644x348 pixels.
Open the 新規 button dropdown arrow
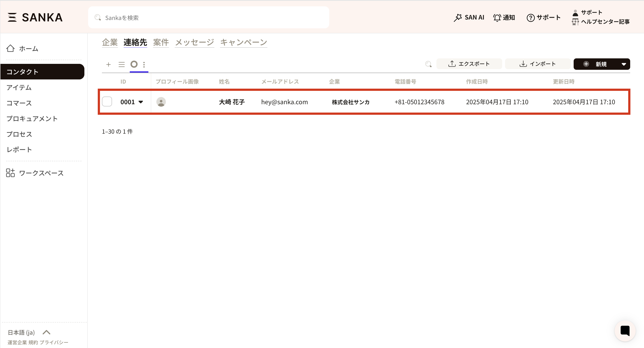coord(624,64)
